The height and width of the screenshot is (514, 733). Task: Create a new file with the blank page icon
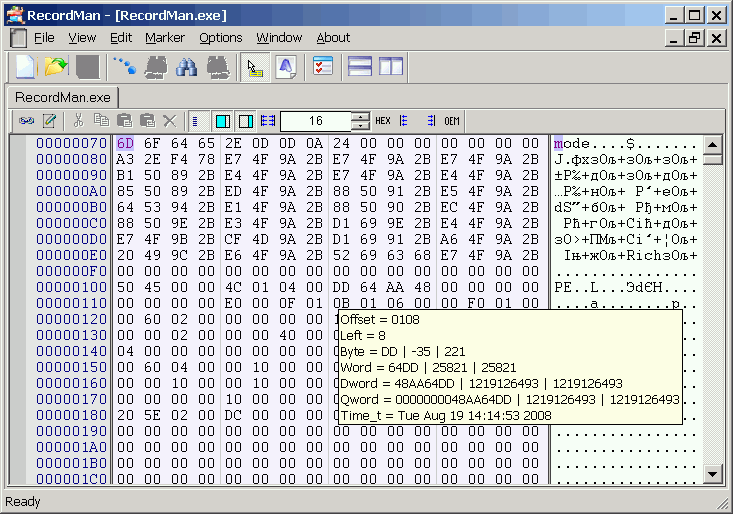25,67
